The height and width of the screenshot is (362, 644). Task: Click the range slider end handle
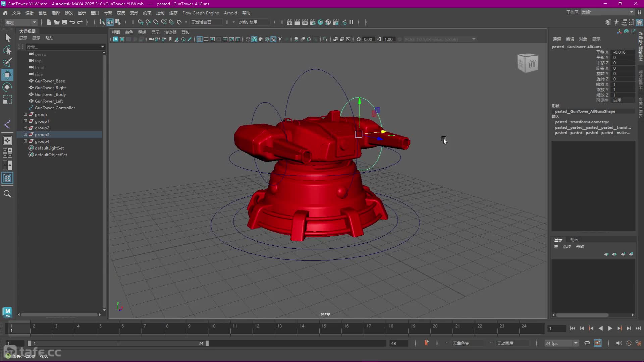point(207,343)
